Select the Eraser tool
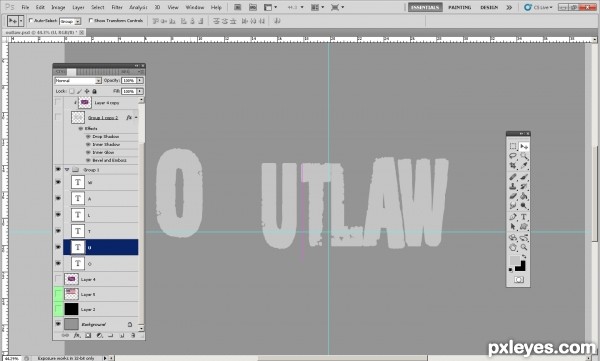This screenshot has width=600, height=361. [x=513, y=196]
